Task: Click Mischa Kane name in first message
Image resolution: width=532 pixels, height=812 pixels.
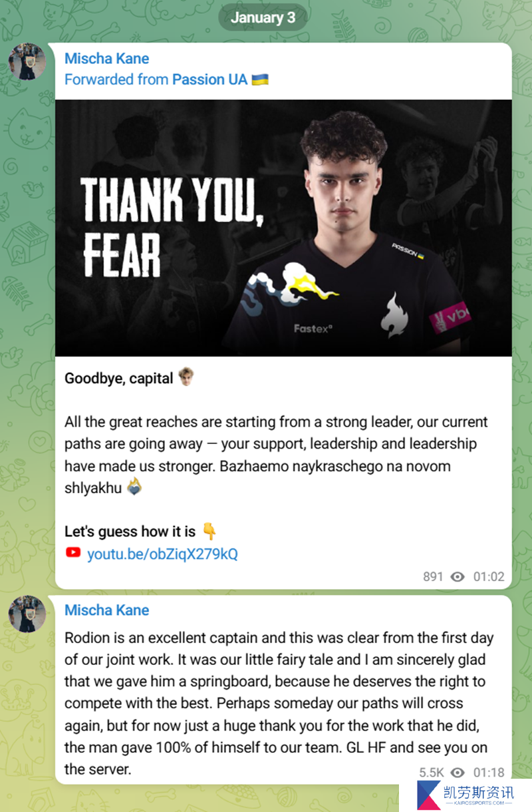Action: pyautogui.click(x=106, y=59)
